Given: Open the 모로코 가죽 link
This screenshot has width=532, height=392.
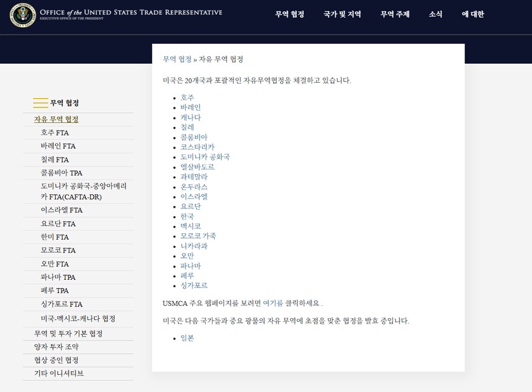Looking at the screenshot, I should pos(198,236).
